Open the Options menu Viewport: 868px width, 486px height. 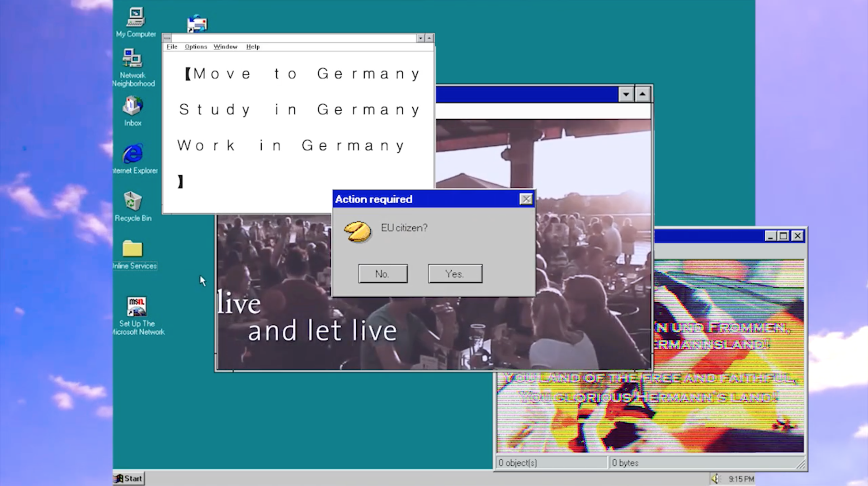coord(196,47)
